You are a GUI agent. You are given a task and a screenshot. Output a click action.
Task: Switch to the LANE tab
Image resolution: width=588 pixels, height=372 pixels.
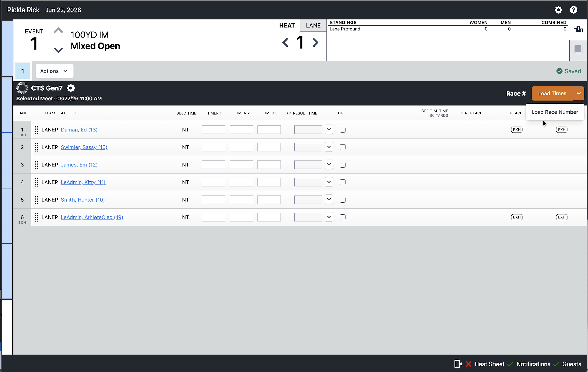click(x=313, y=26)
